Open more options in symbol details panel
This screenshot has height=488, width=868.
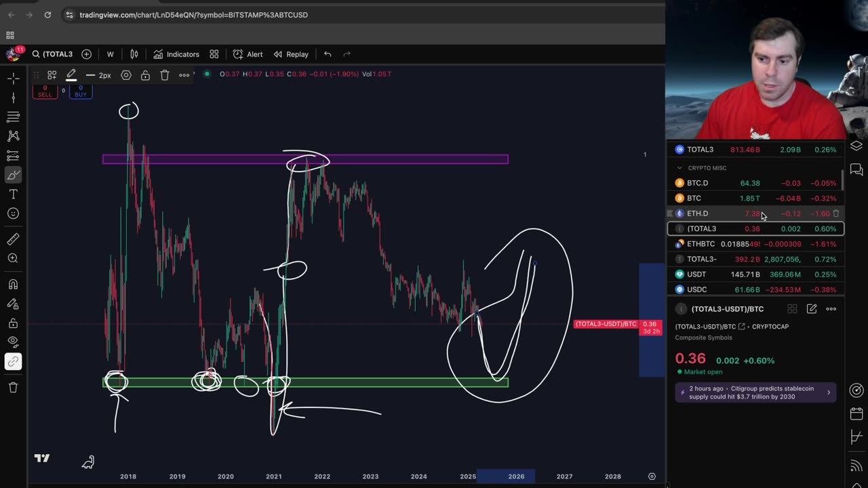click(x=831, y=309)
